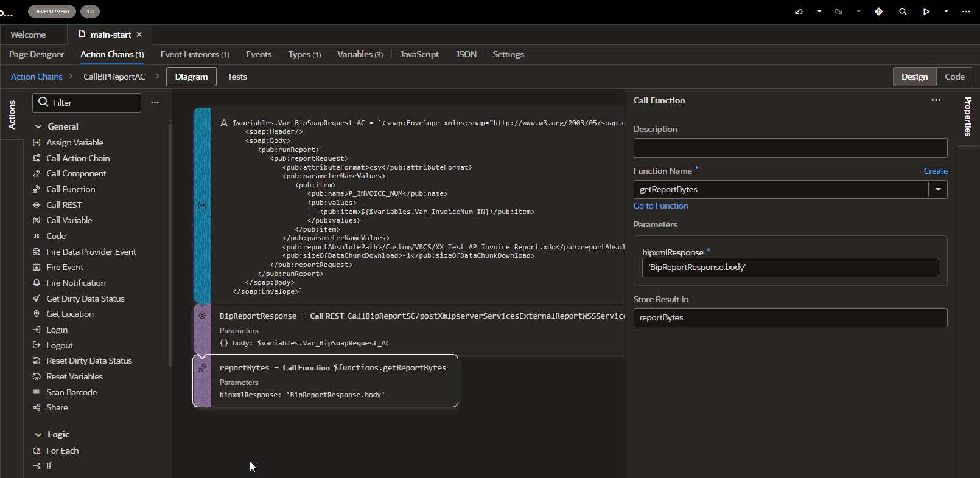
Task: Switch to the Tests view
Action: [x=237, y=77]
